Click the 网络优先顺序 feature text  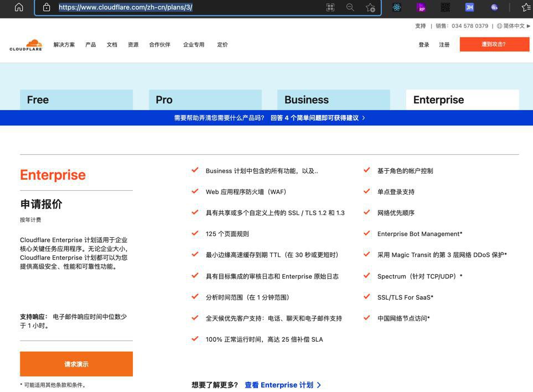(396, 213)
